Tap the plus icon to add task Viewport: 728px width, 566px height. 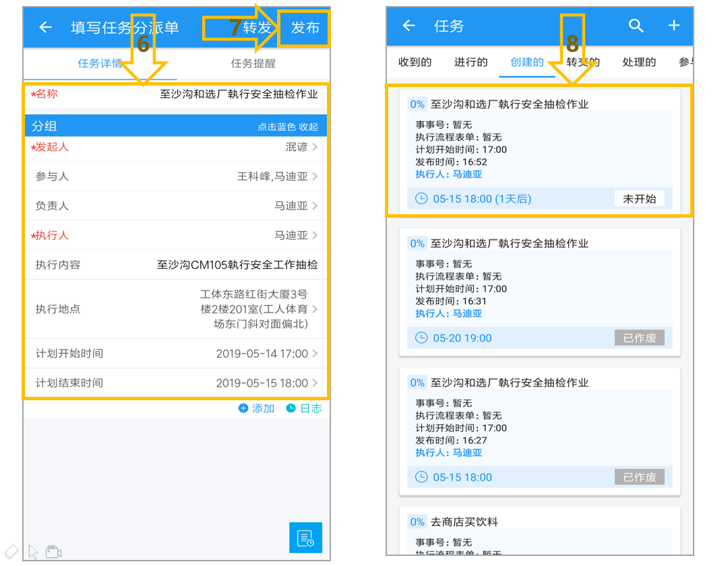pos(673,26)
